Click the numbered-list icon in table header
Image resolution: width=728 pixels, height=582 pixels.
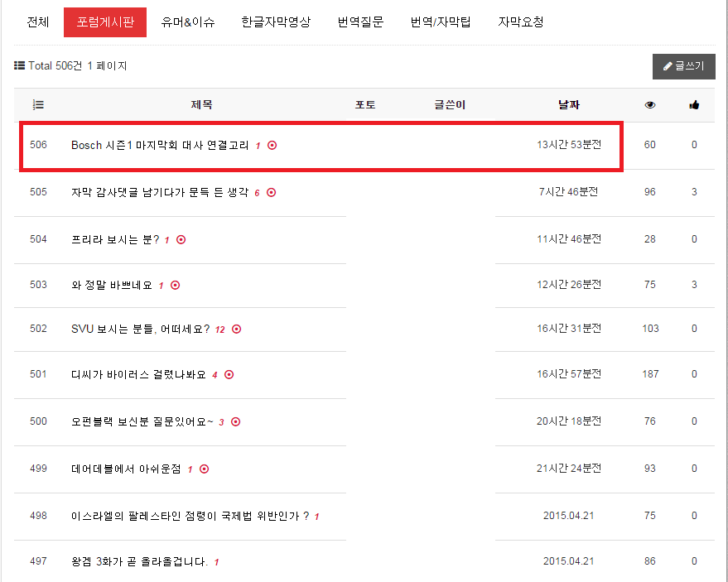38,105
